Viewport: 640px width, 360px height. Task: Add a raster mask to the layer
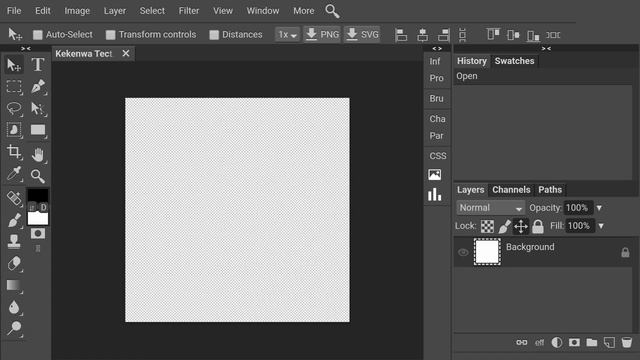(x=574, y=342)
